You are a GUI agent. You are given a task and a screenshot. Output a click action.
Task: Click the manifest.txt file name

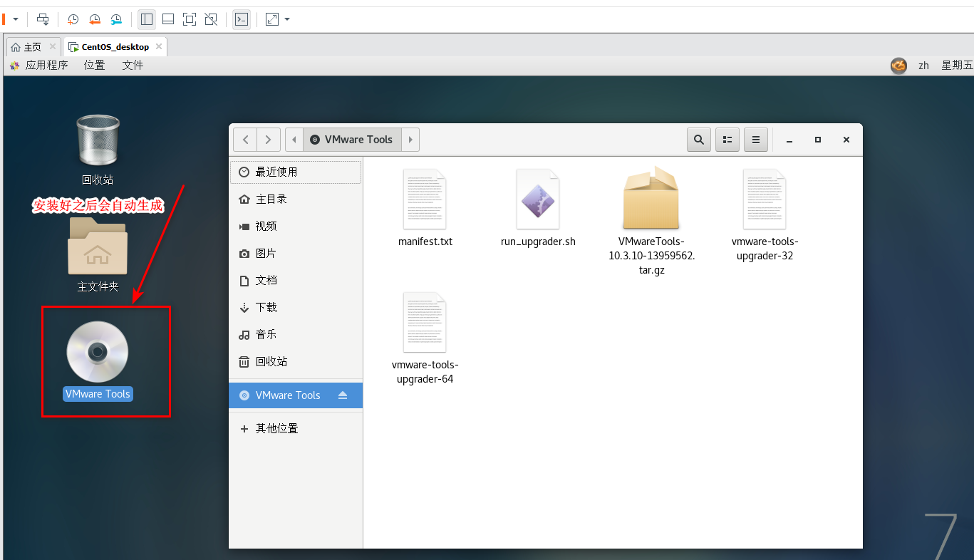425,242
